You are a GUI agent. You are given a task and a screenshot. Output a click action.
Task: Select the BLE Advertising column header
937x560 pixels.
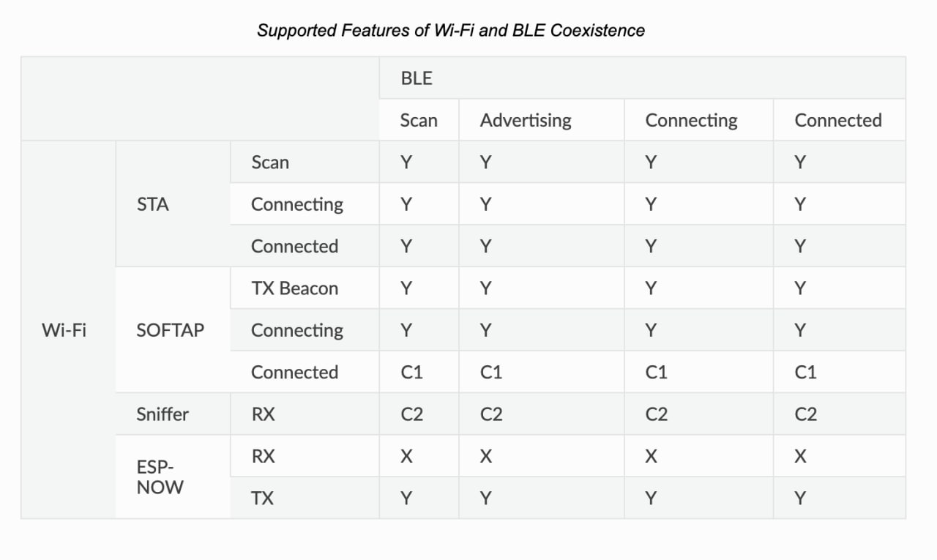pos(525,121)
